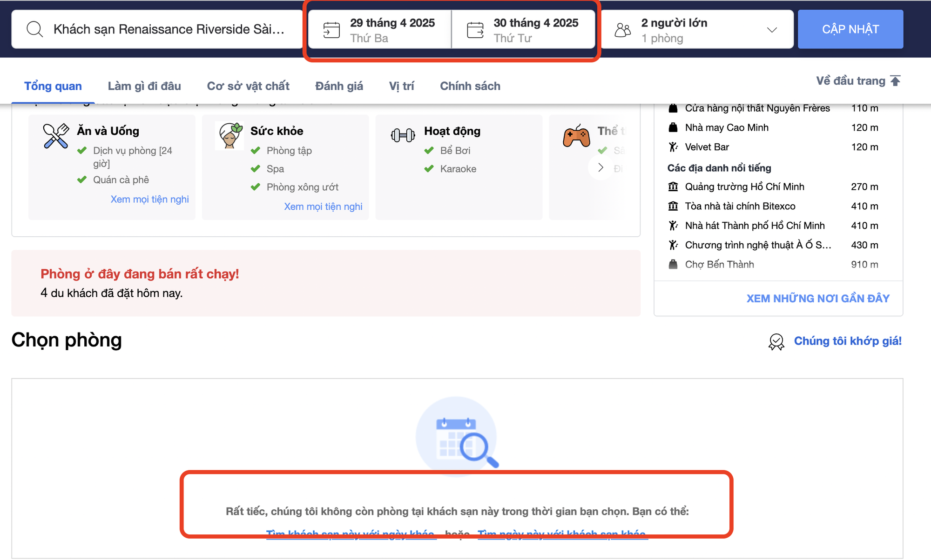Click the Tòa nhà tài chính Bitexco name
This screenshot has width=931, height=560.
[740, 206]
